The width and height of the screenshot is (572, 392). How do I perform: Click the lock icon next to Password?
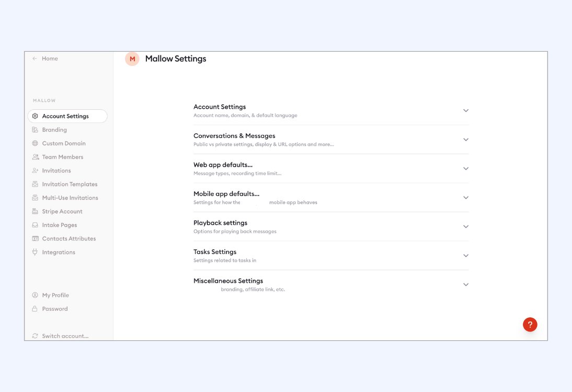(x=35, y=309)
